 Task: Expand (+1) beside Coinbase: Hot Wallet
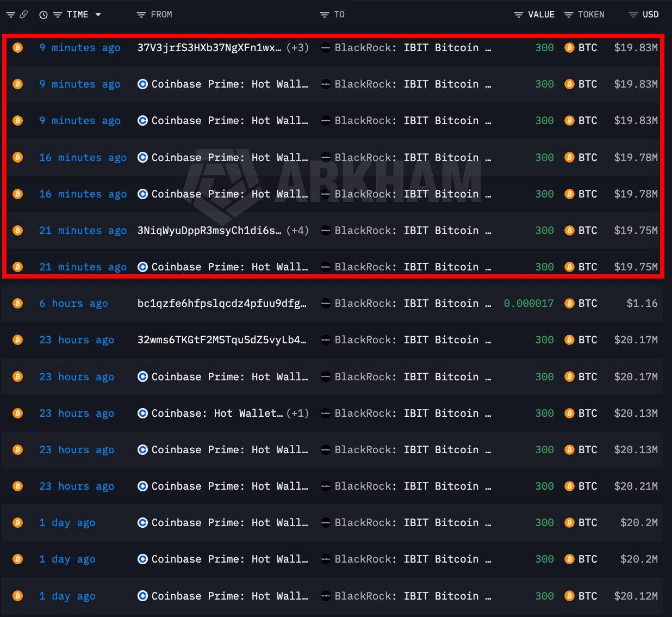tap(297, 414)
